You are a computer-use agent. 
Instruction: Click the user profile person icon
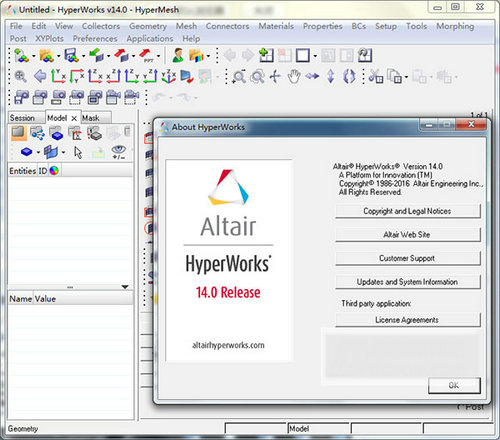(178, 55)
